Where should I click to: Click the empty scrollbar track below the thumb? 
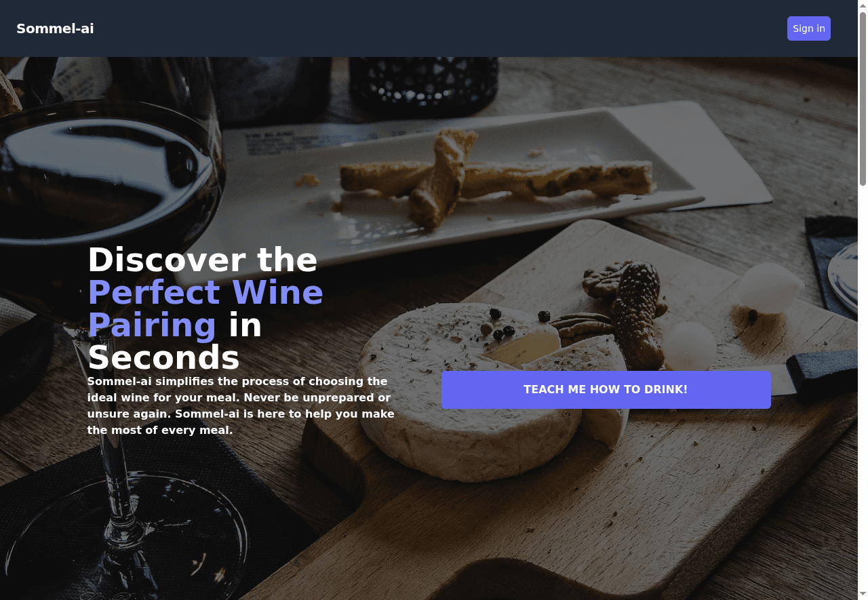pos(863,386)
